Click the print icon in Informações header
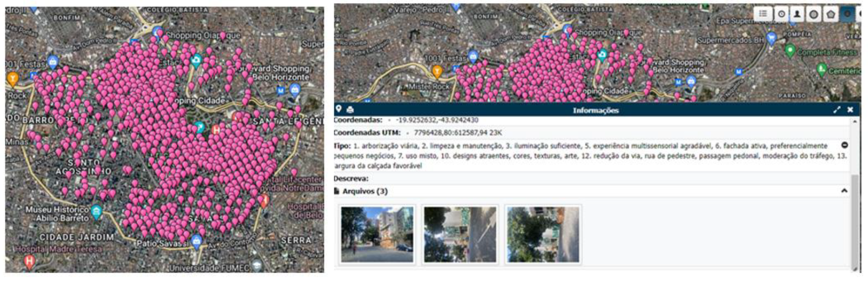The image size is (868, 281). [x=350, y=109]
